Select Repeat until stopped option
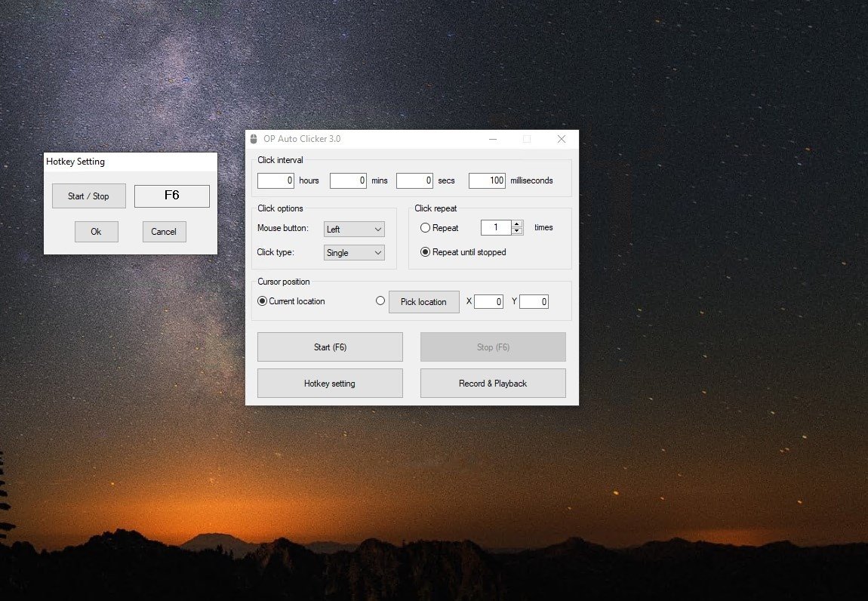Viewport: 868px width, 601px height. (x=425, y=252)
